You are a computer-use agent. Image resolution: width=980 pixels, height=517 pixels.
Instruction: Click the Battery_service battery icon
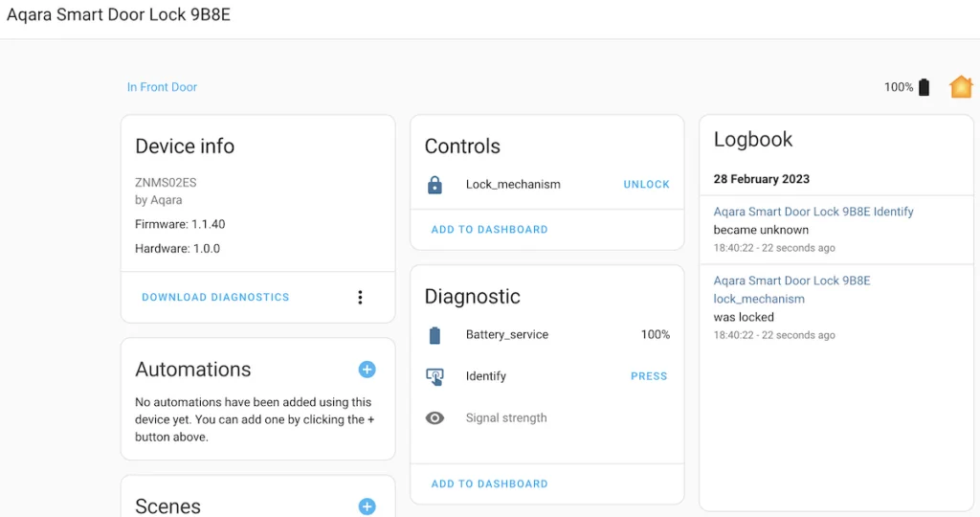click(435, 335)
